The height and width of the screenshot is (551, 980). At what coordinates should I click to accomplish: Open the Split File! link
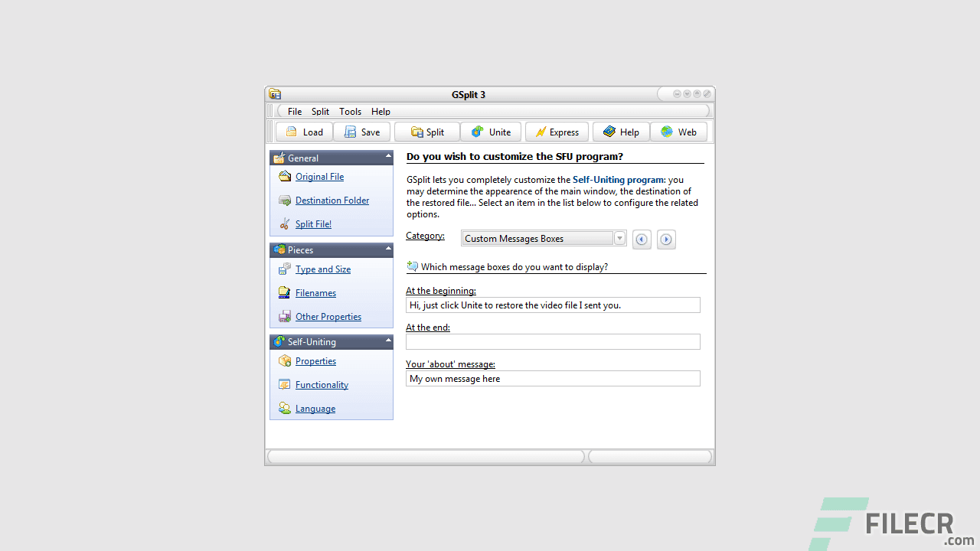pos(313,224)
